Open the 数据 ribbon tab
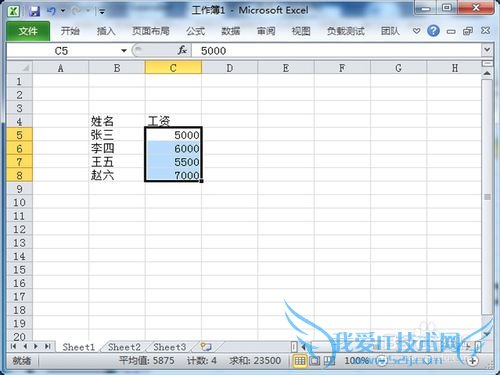Image resolution: width=500 pixels, height=375 pixels. 231,31
